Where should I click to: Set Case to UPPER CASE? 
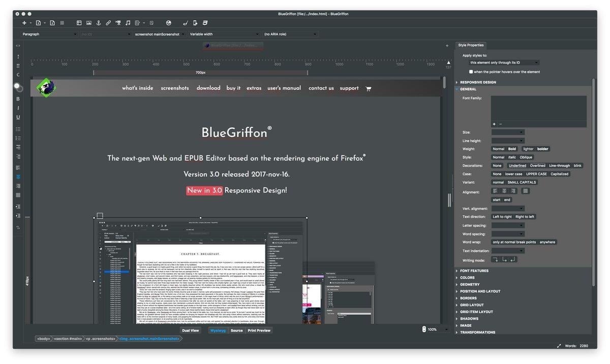tap(537, 174)
